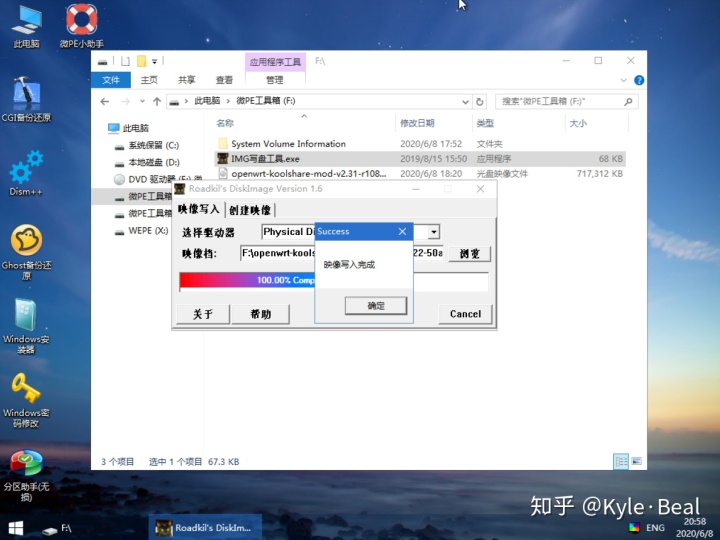
Task: Click the properties quick access toolbar icon
Action: (125, 61)
